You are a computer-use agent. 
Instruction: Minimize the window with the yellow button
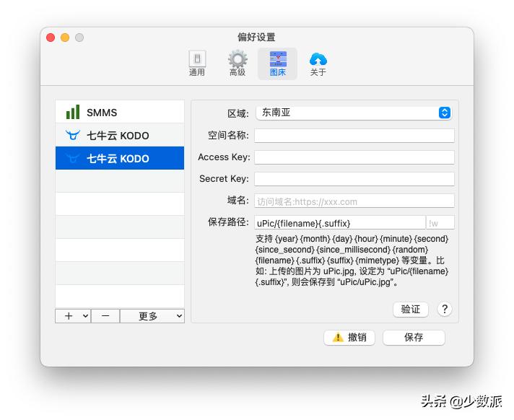click(65, 38)
